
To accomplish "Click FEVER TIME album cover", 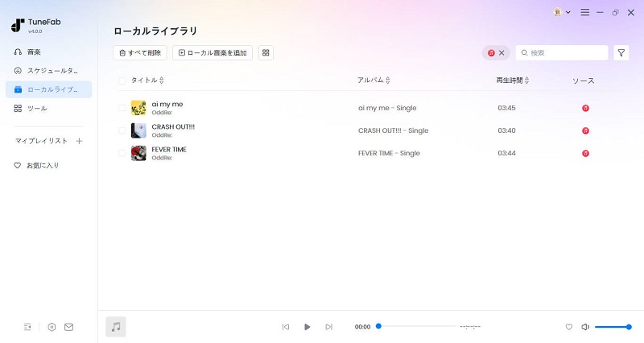I will tap(138, 153).
